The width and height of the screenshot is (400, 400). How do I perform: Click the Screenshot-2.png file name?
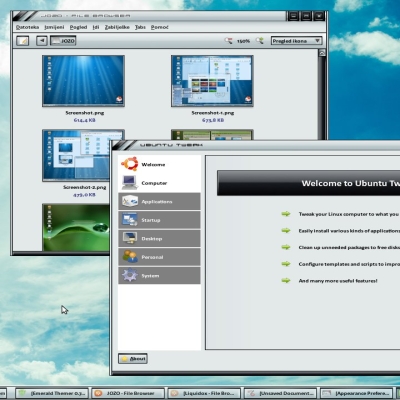[85, 187]
